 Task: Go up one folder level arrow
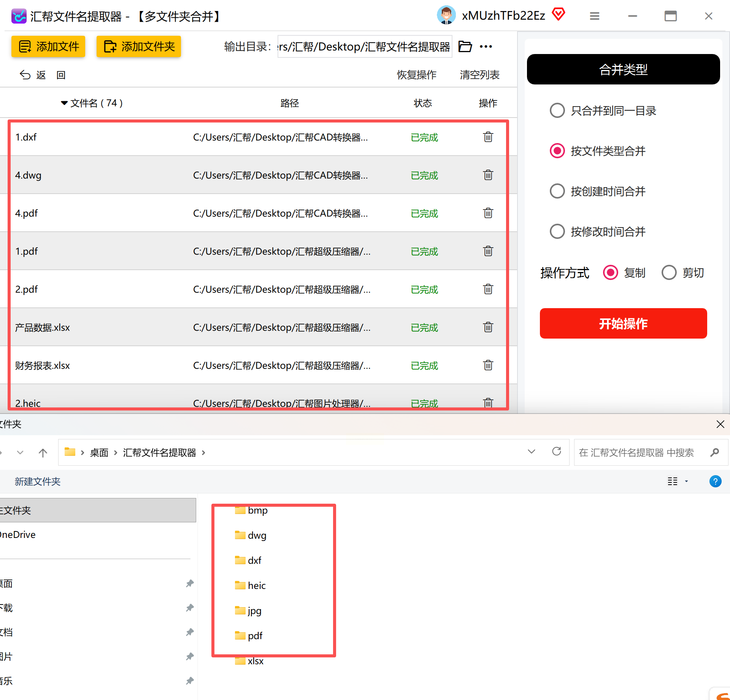click(43, 452)
